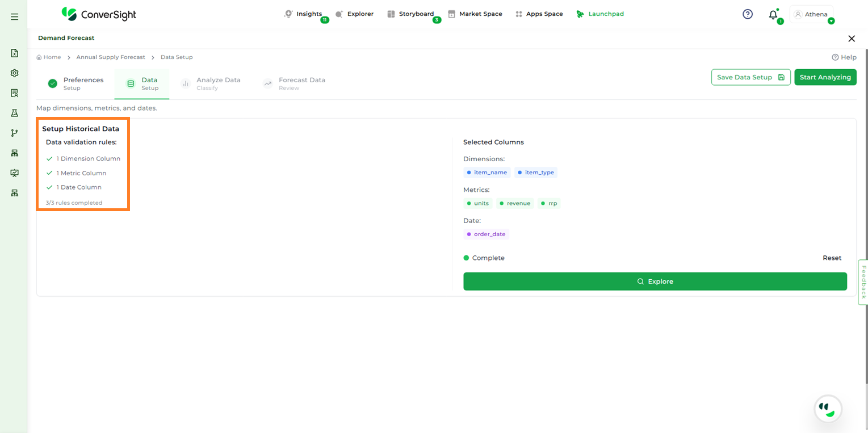This screenshot has height=433, width=868.
Task: Select the git branch icon in sidebar
Action: (x=15, y=133)
